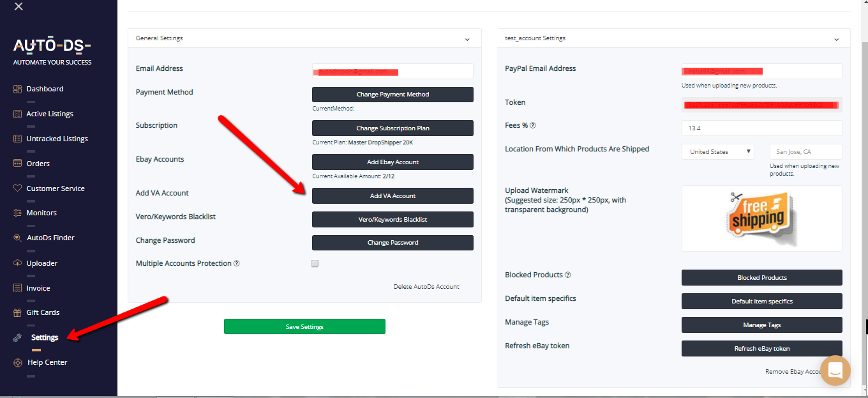Click 'Current Plan: Master DropShipper 20K' text

[x=362, y=142]
